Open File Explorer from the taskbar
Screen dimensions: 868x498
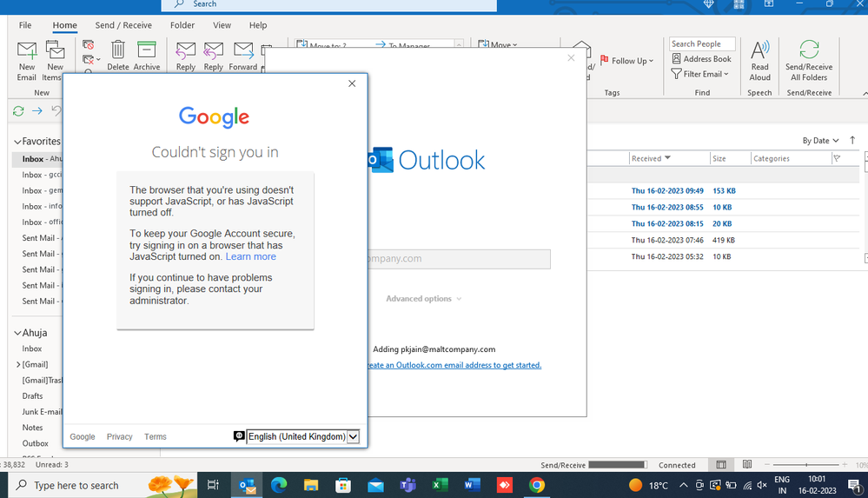point(311,485)
